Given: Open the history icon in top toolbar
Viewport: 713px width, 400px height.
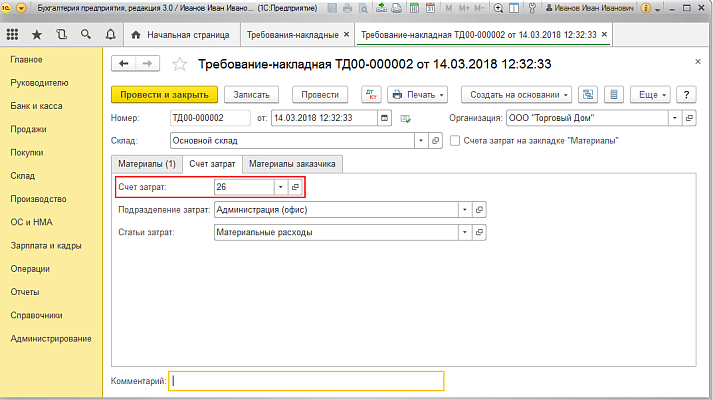Looking at the screenshot, I should coord(61,35).
